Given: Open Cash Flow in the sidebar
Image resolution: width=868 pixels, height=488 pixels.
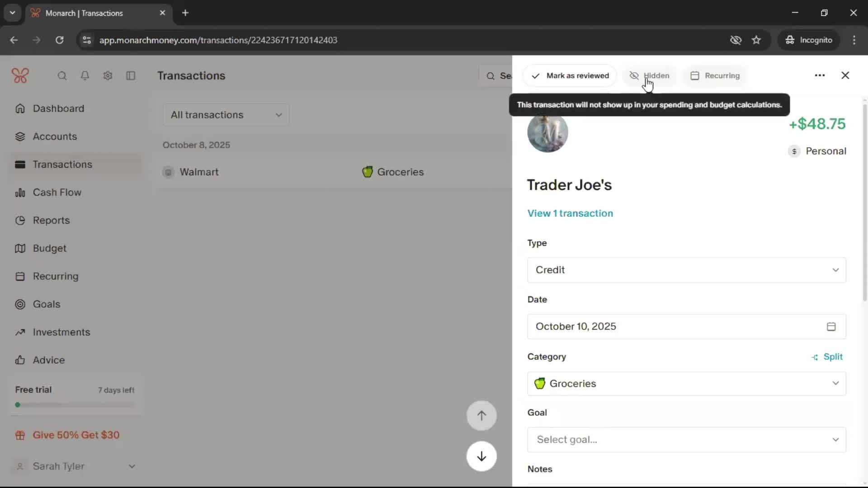Looking at the screenshot, I should pyautogui.click(x=57, y=192).
